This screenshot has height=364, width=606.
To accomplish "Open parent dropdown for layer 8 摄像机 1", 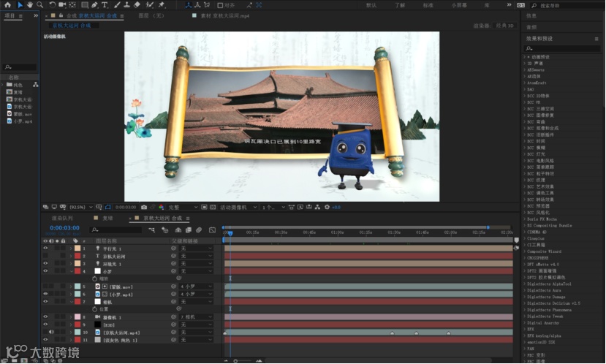I will (196, 317).
